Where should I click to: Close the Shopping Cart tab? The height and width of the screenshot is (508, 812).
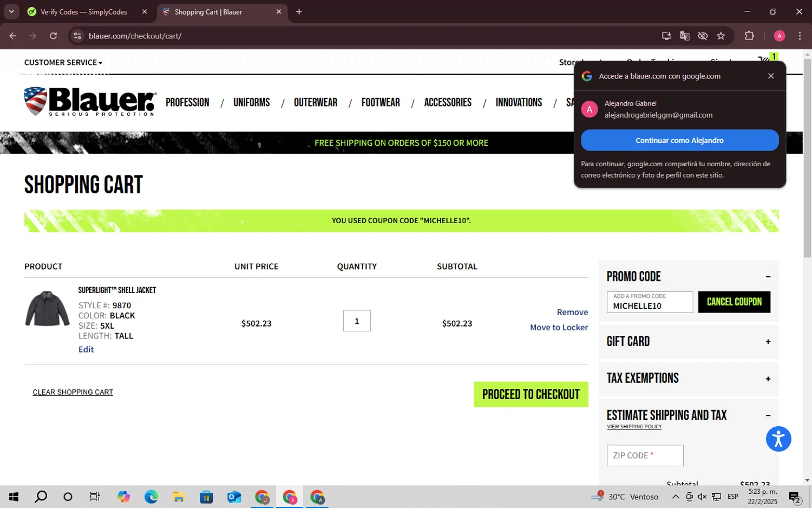[279, 11]
